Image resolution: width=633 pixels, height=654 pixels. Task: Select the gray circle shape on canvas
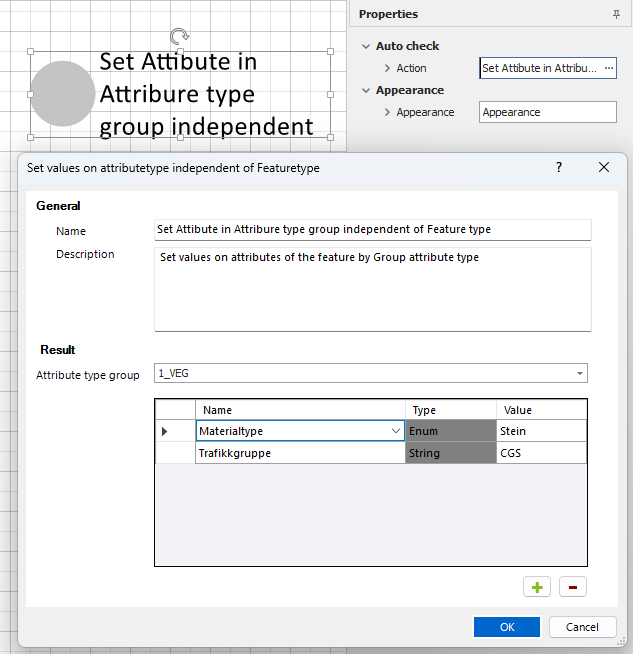(63, 94)
